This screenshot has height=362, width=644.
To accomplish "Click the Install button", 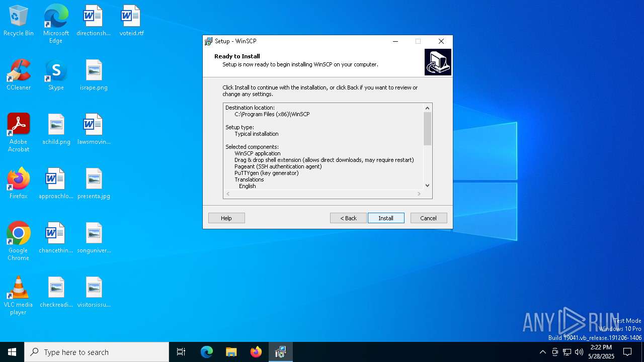I will pos(386,218).
